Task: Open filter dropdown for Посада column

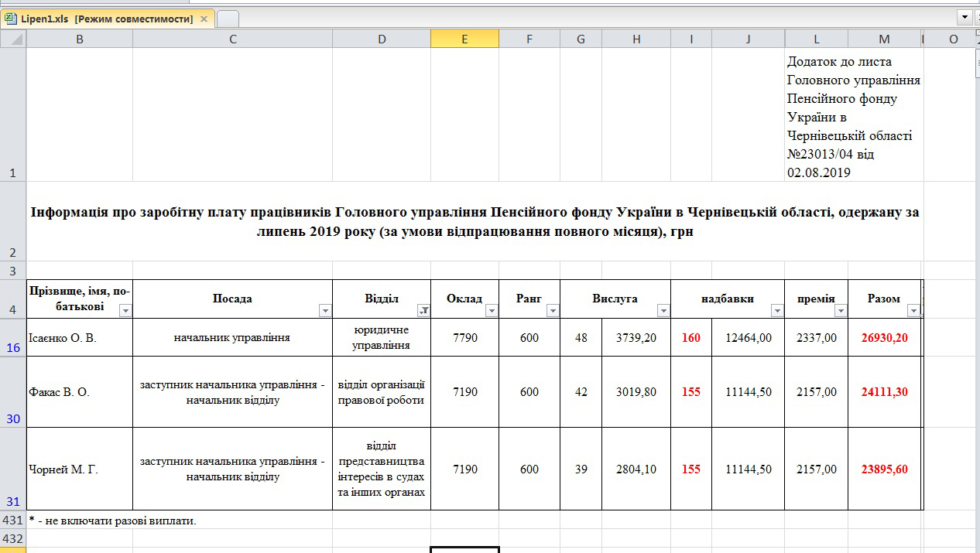Action: pos(325,310)
